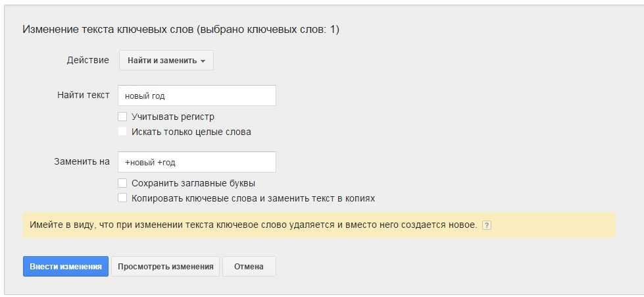Click the "Изменение текста ключевых слов" heading

(x=181, y=30)
